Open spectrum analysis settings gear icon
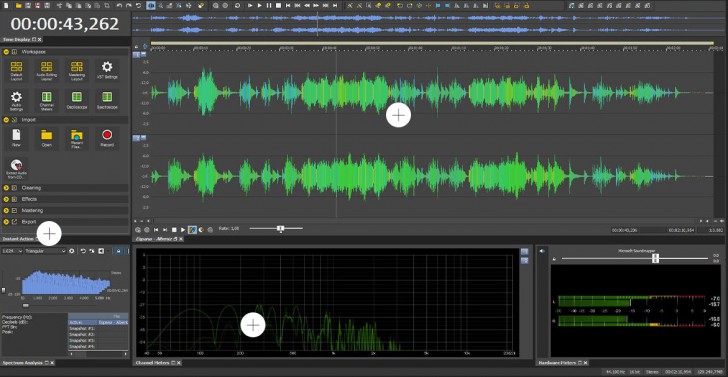728x377 pixels. click(72, 251)
